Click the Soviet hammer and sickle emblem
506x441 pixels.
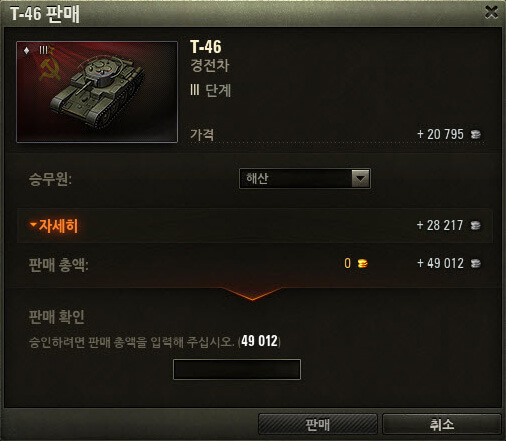[x=49, y=68]
